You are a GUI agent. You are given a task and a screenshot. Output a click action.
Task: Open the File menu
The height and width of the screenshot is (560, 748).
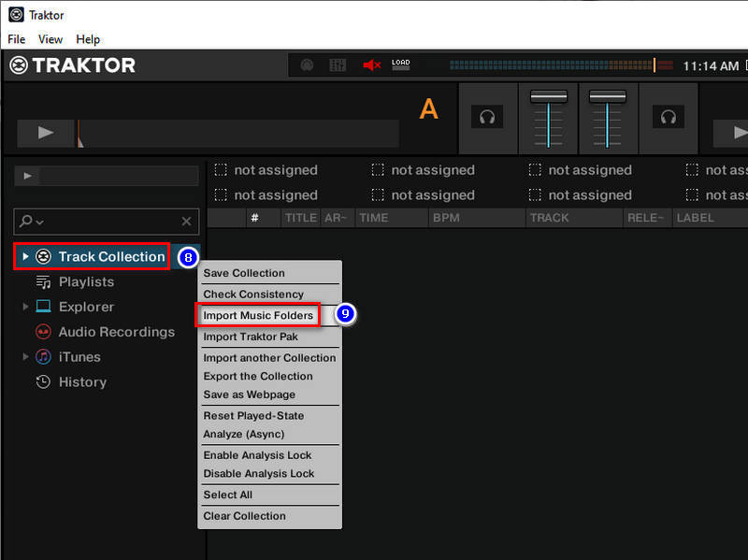click(17, 39)
